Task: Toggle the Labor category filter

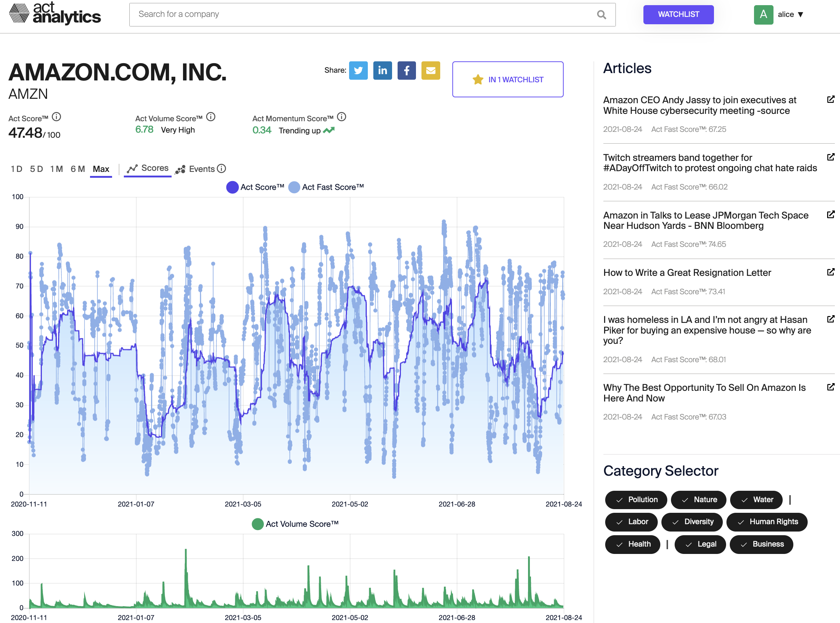Action: click(631, 522)
